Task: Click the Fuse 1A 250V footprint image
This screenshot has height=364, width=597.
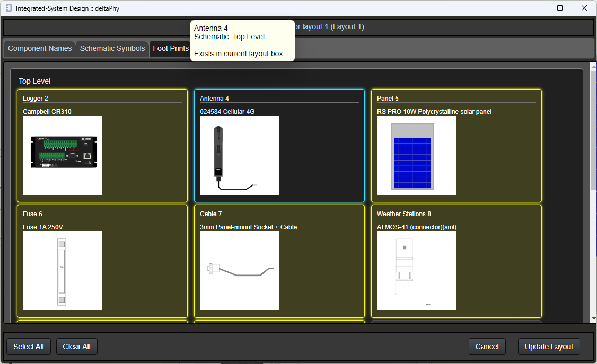Action: click(x=62, y=271)
